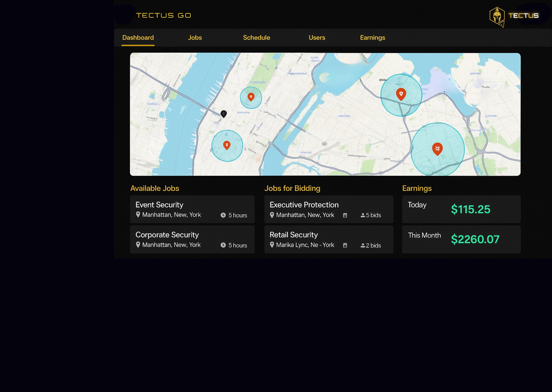Screen dimensions: 552x392
Task: Click the TECTUS GO title text
Action: (163, 15)
